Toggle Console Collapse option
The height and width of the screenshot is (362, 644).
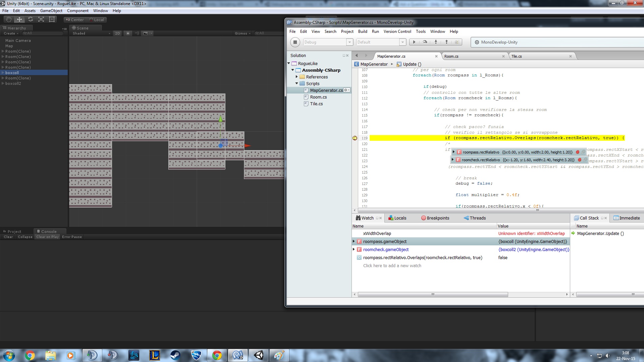pos(25,237)
